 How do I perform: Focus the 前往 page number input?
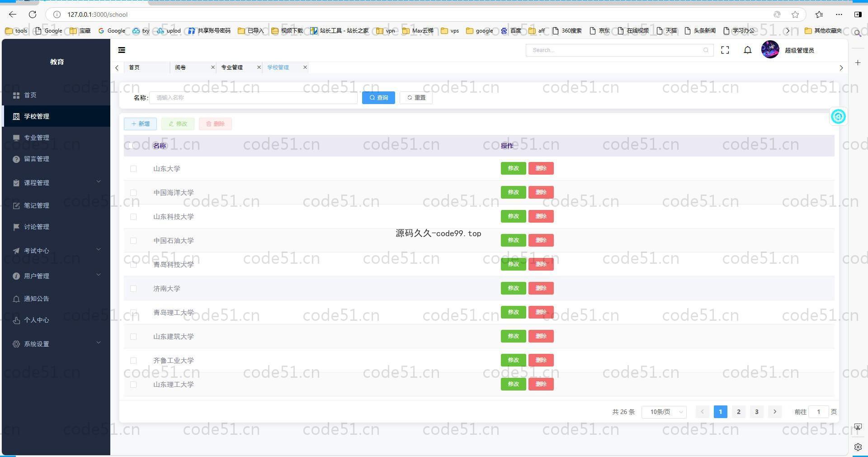[x=818, y=412]
